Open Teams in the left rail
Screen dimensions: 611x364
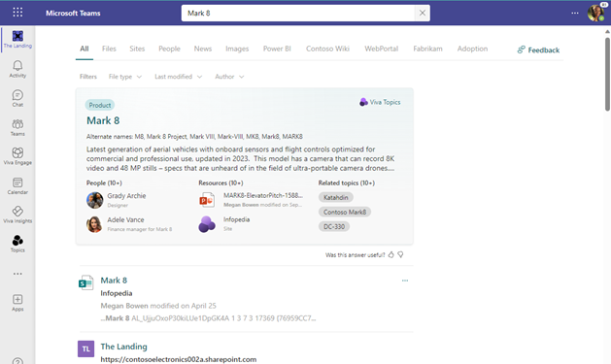(x=17, y=127)
